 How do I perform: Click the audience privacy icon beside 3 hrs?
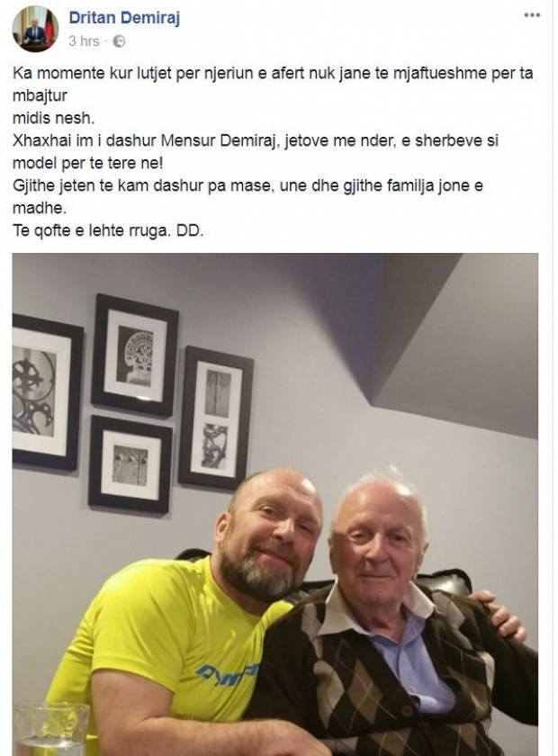[119, 41]
